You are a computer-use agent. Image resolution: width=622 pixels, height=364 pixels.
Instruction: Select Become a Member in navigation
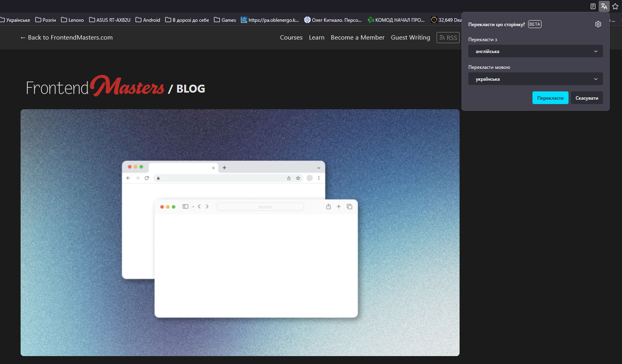pyautogui.click(x=358, y=38)
